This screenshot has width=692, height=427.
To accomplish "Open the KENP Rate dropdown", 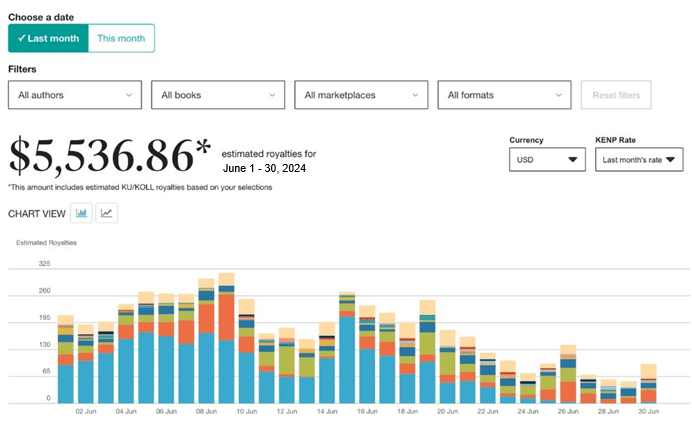I will [638, 159].
